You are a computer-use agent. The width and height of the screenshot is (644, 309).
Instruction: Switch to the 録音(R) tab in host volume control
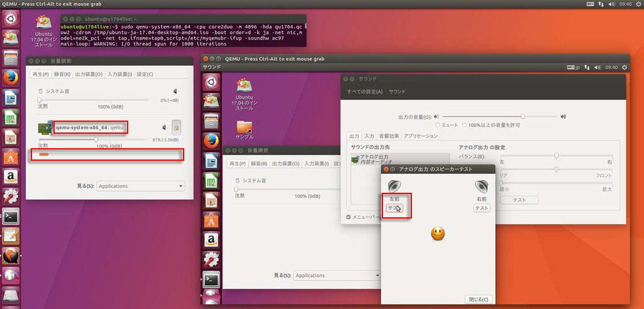tap(62, 74)
